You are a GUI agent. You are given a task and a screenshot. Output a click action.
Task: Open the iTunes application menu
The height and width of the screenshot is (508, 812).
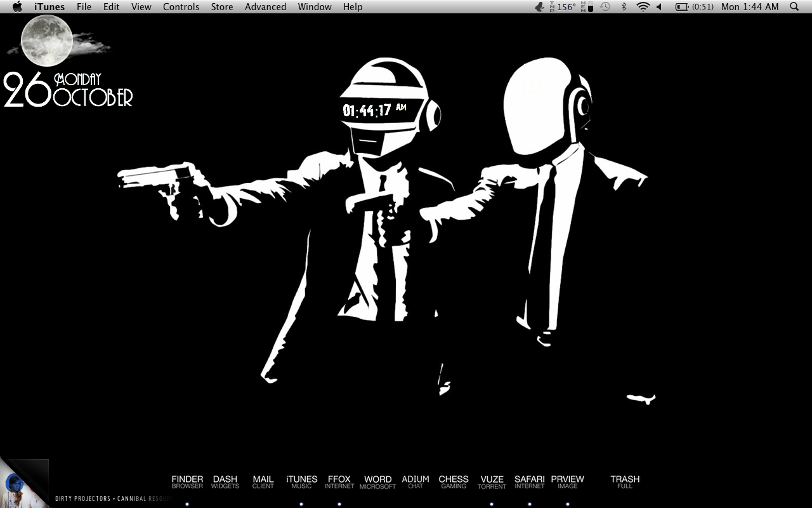[49, 6]
